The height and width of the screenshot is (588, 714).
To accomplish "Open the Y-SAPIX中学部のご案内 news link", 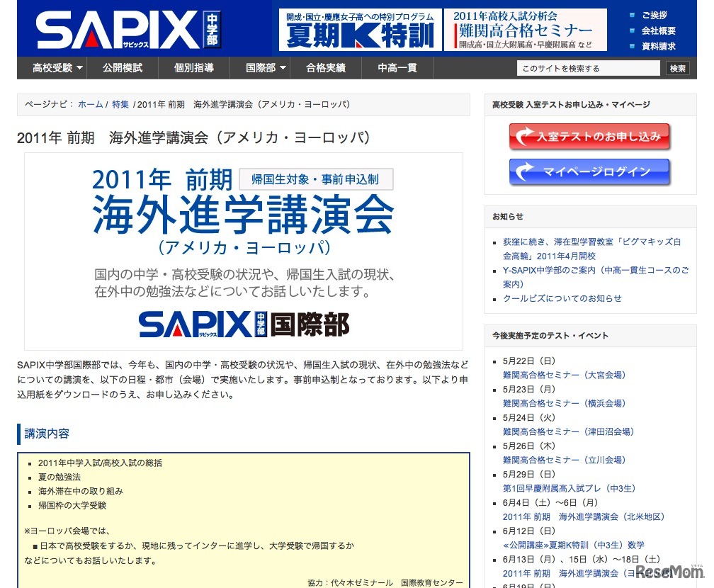I will coord(596,277).
